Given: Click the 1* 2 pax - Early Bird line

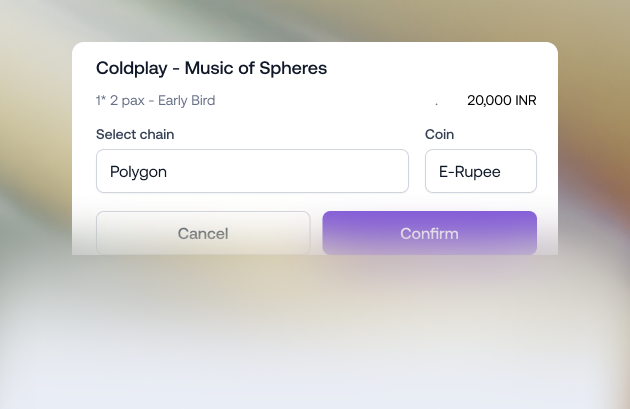Looking at the screenshot, I should (x=155, y=100).
